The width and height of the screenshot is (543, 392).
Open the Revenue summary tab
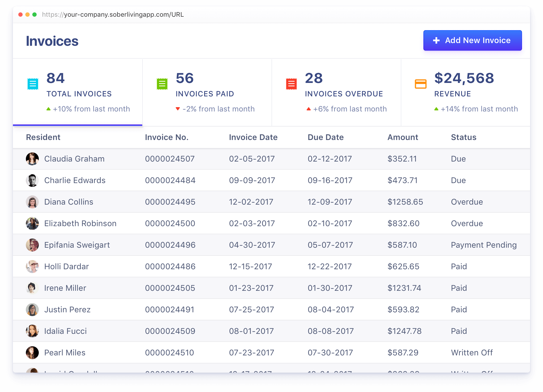pyautogui.click(x=466, y=92)
